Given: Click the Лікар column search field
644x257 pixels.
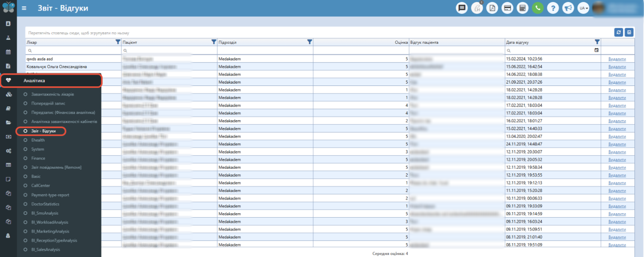Looking at the screenshot, I should tap(73, 51).
